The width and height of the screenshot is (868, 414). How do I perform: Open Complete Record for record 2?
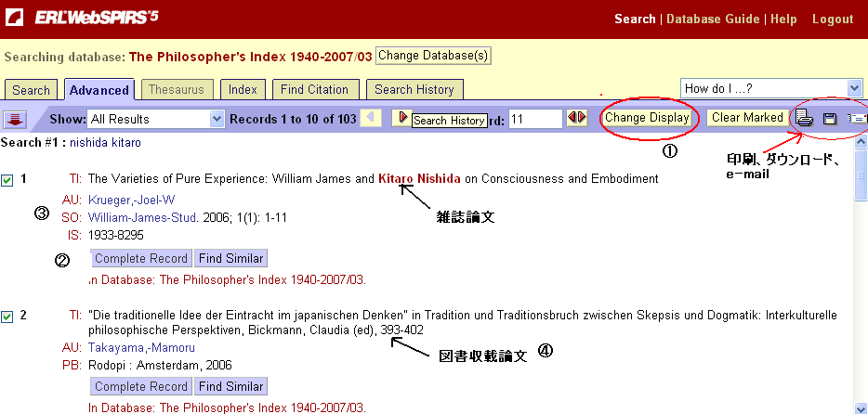click(141, 386)
